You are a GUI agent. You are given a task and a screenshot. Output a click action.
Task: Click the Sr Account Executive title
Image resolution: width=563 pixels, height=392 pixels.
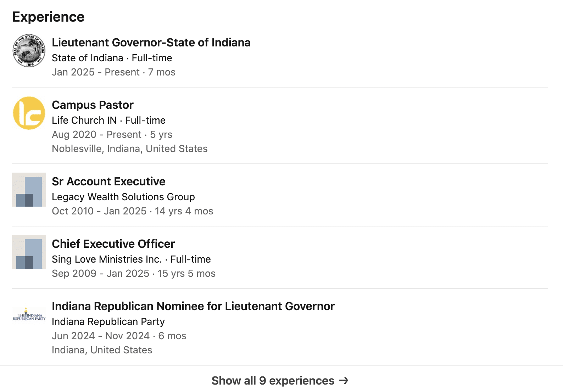pyautogui.click(x=108, y=181)
